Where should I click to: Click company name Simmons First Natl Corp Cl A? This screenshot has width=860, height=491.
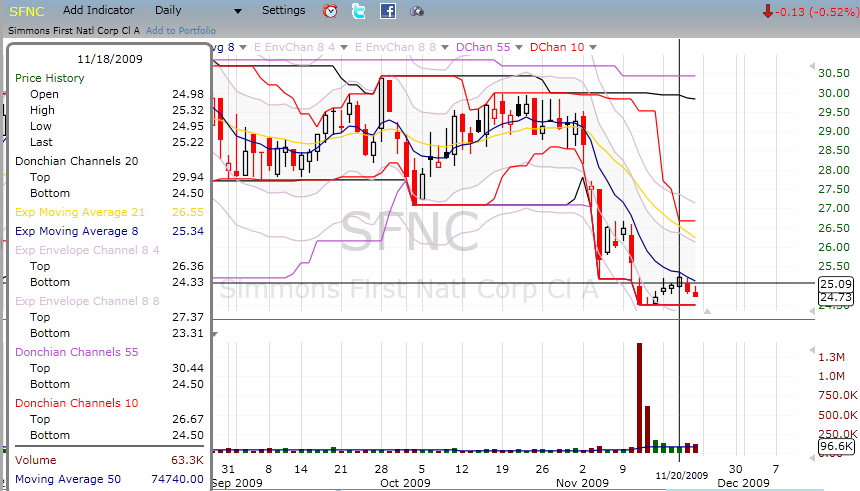click(x=74, y=31)
